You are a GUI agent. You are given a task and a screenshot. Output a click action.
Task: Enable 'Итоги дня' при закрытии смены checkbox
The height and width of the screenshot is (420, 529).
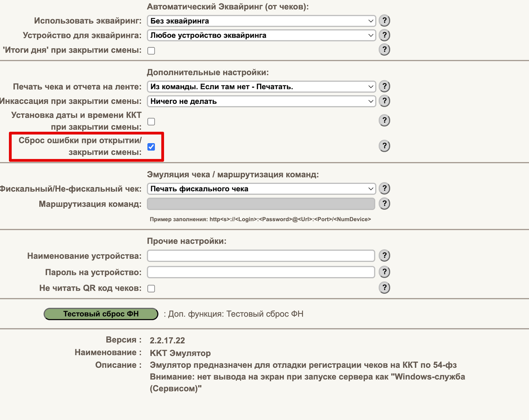click(x=151, y=51)
